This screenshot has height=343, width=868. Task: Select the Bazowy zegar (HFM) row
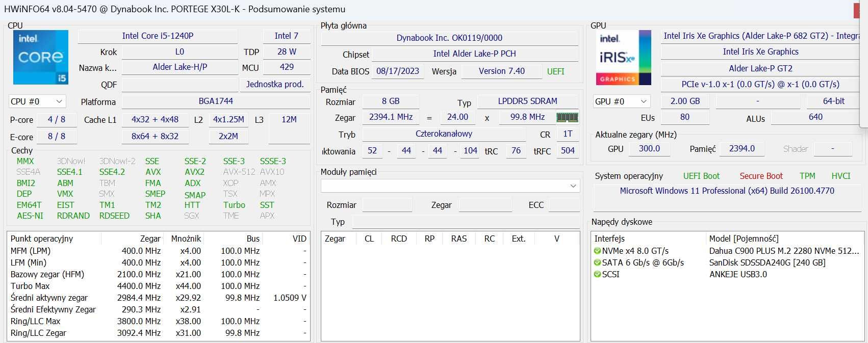(x=158, y=274)
